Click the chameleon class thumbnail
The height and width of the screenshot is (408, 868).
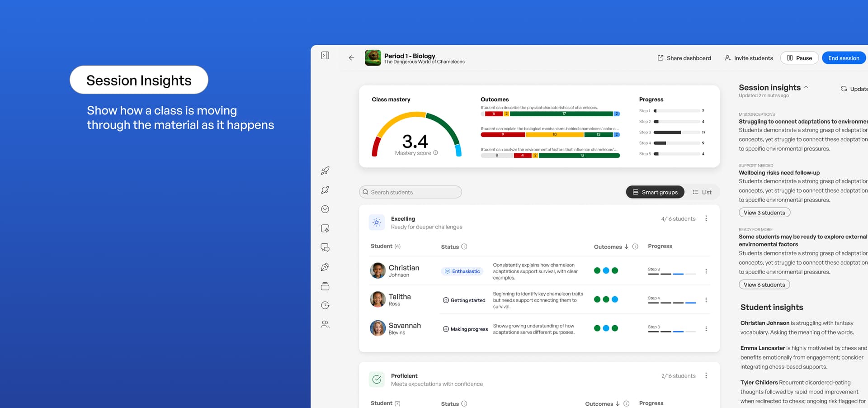pyautogui.click(x=373, y=58)
